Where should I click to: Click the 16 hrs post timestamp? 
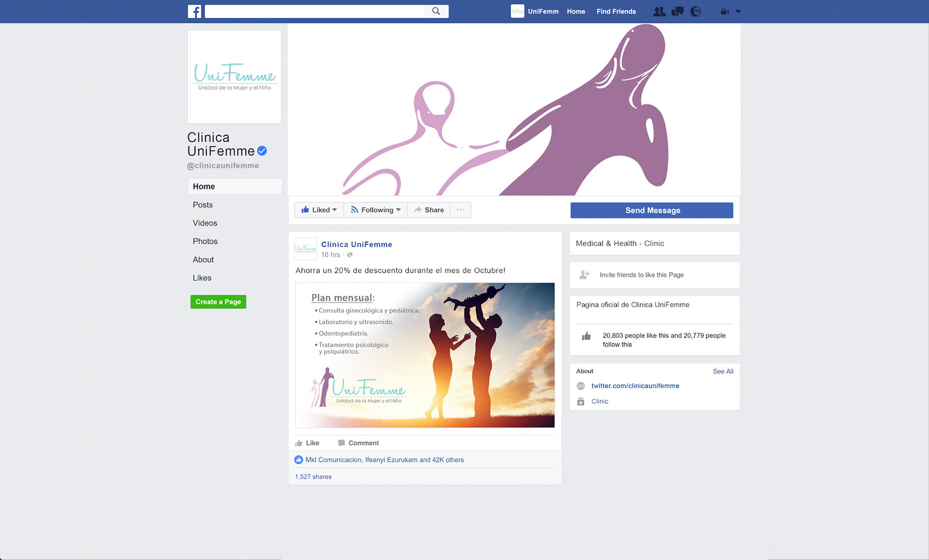click(x=330, y=255)
